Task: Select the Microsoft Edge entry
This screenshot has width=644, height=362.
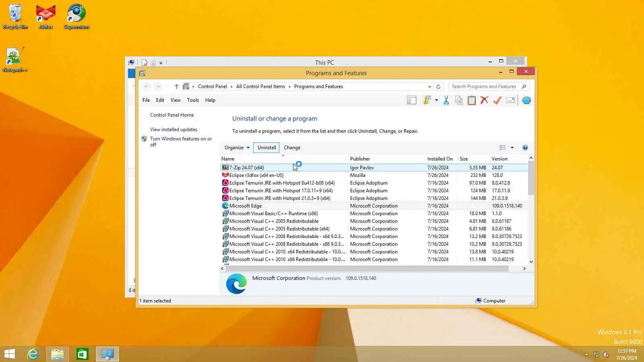Action: pos(374,206)
